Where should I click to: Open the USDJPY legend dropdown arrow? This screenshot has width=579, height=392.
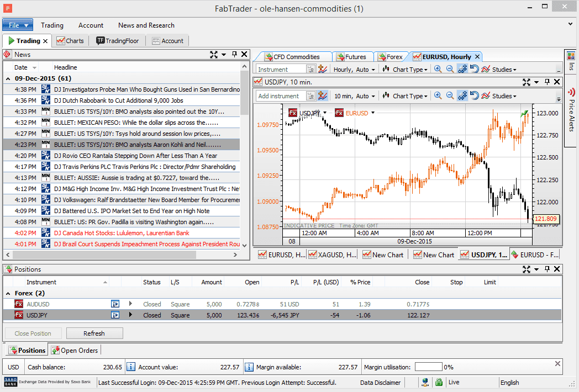coord(325,113)
